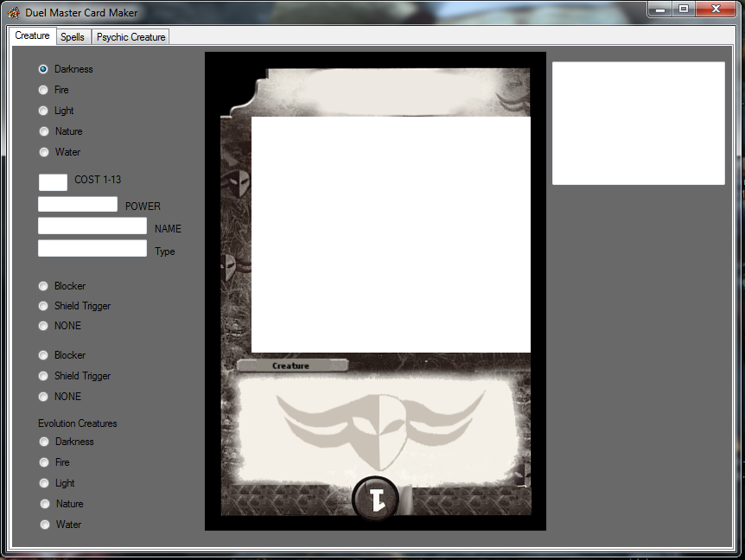The image size is (745, 560).
Task: Click the mana number circle on the card
Action: (376, 500)
